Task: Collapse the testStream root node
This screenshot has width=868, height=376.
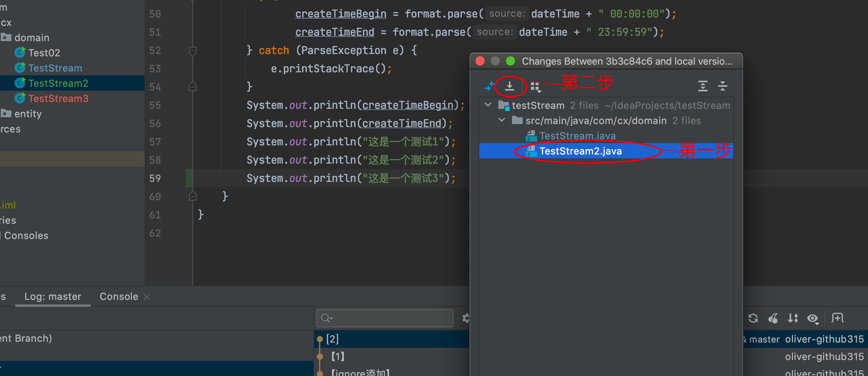Action: click(488, 105)
